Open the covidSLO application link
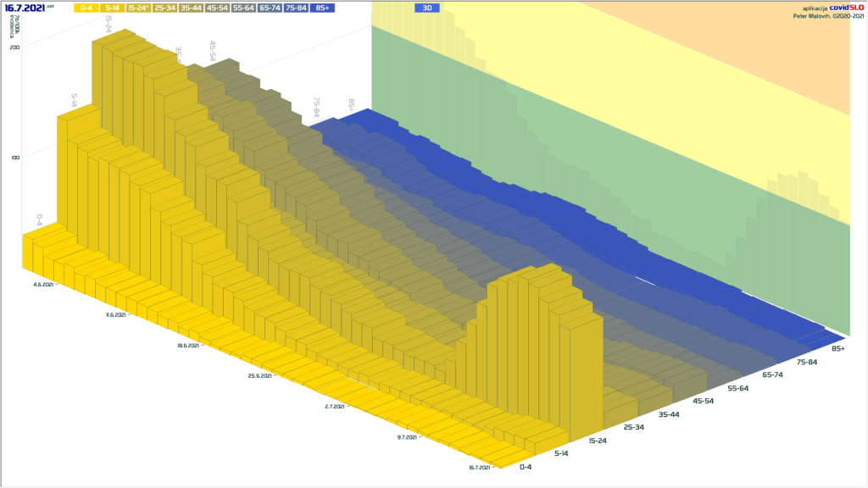The height and width of the screenshot is (488, 868). click(848, 8)
